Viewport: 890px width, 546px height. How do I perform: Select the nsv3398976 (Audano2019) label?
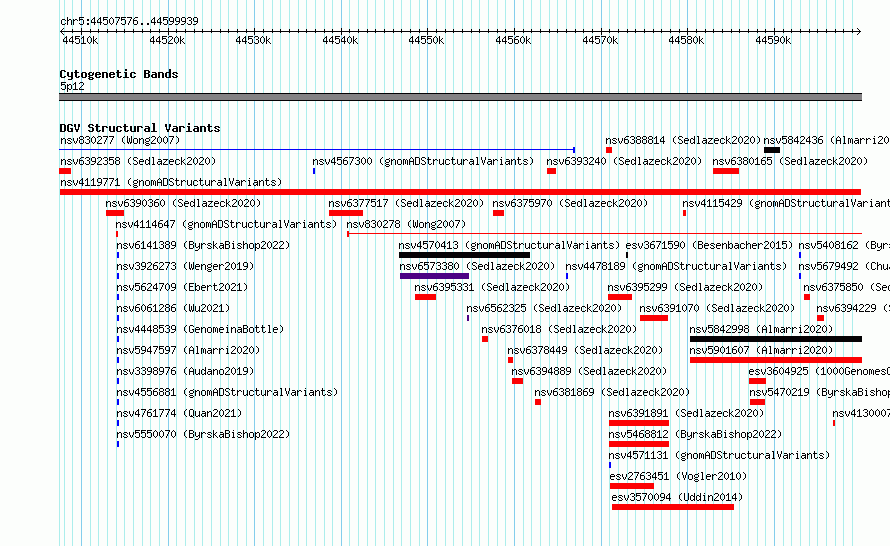point(185,371)
